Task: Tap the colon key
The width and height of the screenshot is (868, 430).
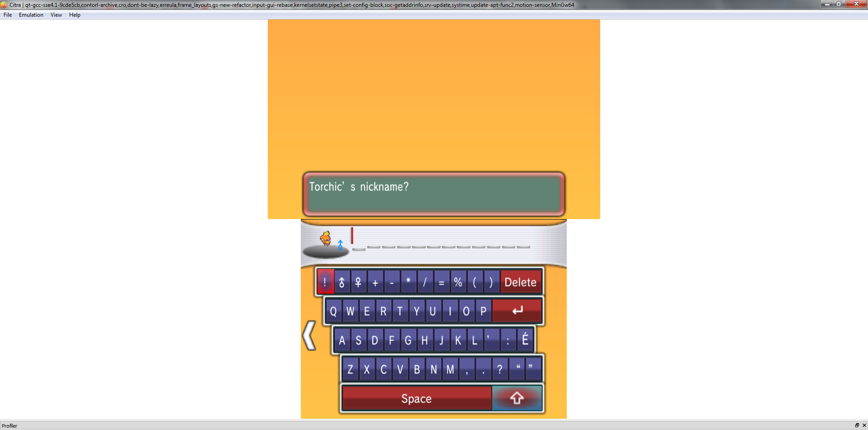Action: point(508,340)
